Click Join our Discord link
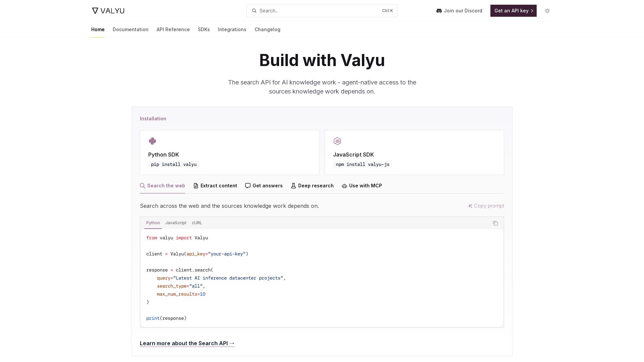This screenshot has height=362, width=644. [x=459, y=11]
